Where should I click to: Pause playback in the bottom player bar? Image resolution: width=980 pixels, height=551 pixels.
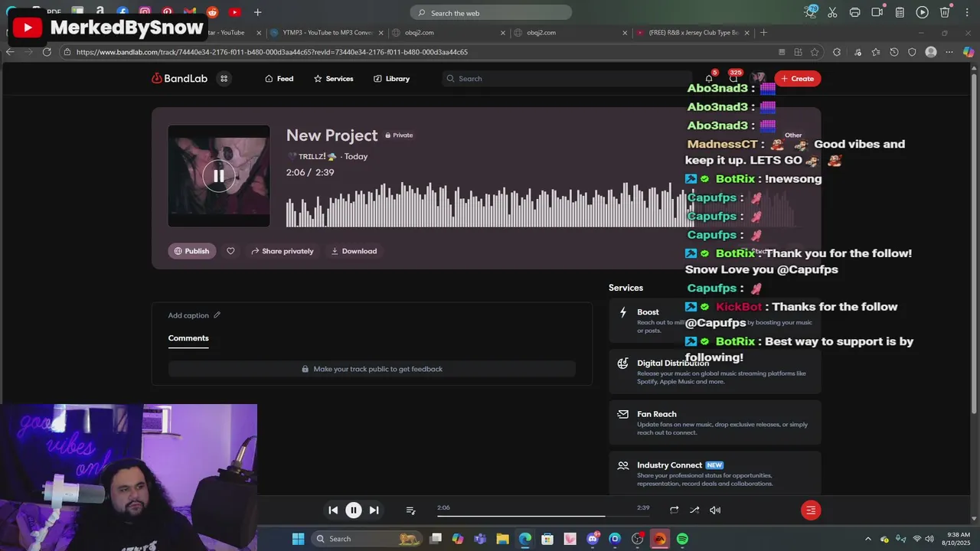(354, 510)
